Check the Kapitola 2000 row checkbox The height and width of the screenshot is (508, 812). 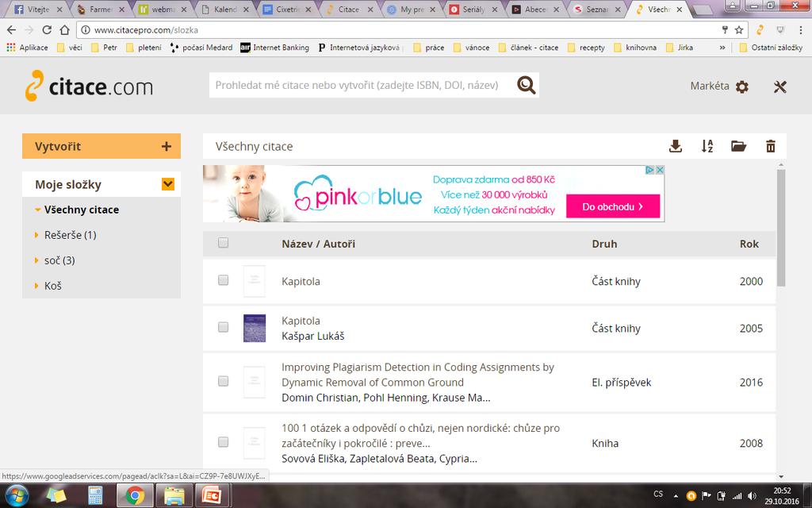[x=223, y=280]
